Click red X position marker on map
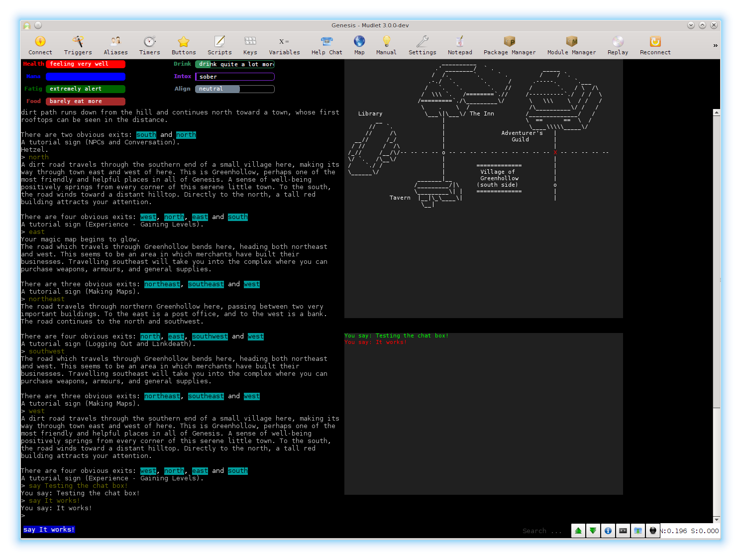 tap(555, 152)
